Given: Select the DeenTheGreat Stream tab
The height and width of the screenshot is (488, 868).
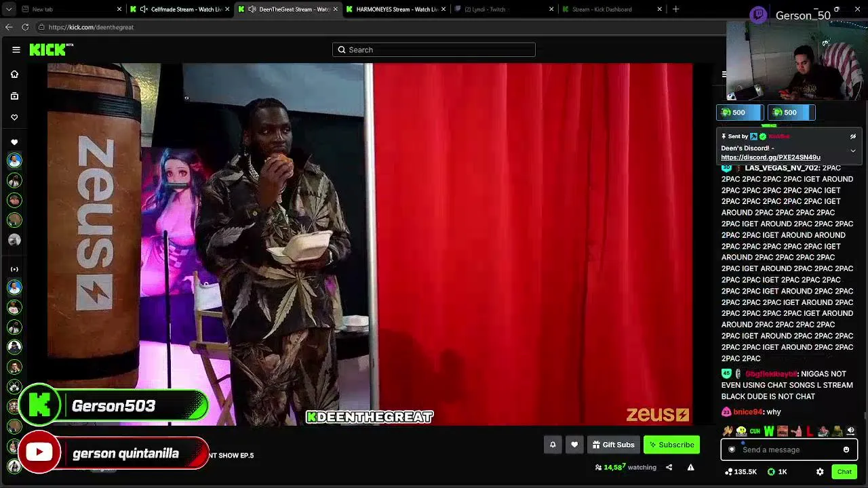Looking at the screenshot, I should point(288,9).
